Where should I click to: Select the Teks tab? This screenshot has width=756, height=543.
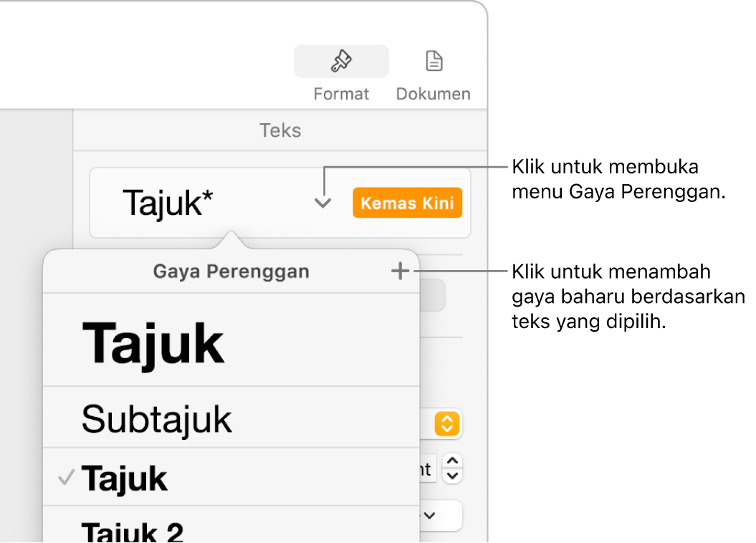(x=280, y=130)
